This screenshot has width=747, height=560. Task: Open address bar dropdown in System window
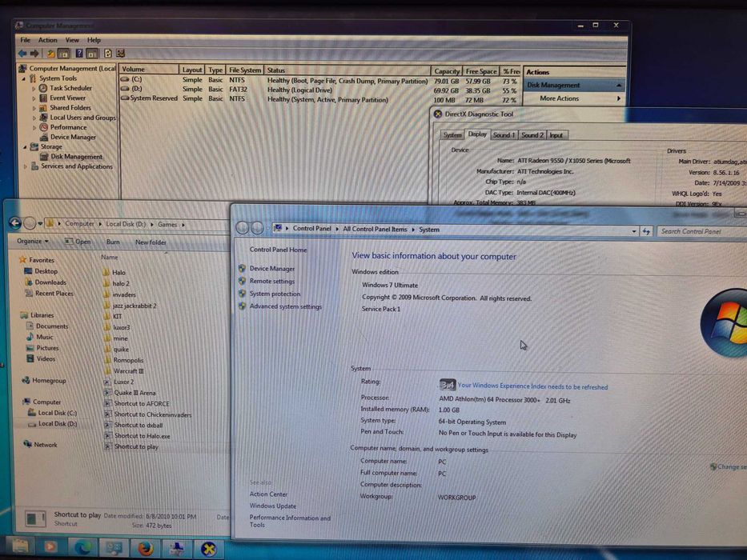(634, 231)
